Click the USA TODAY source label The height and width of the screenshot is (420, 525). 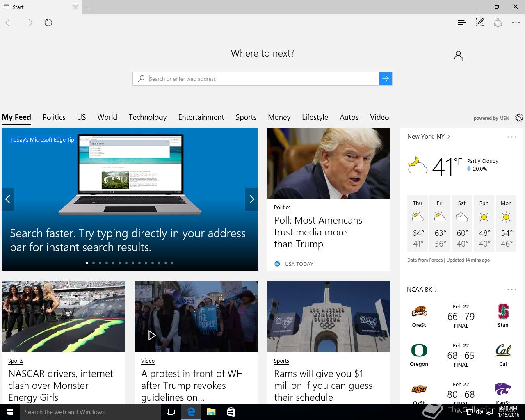click(299, 264)
